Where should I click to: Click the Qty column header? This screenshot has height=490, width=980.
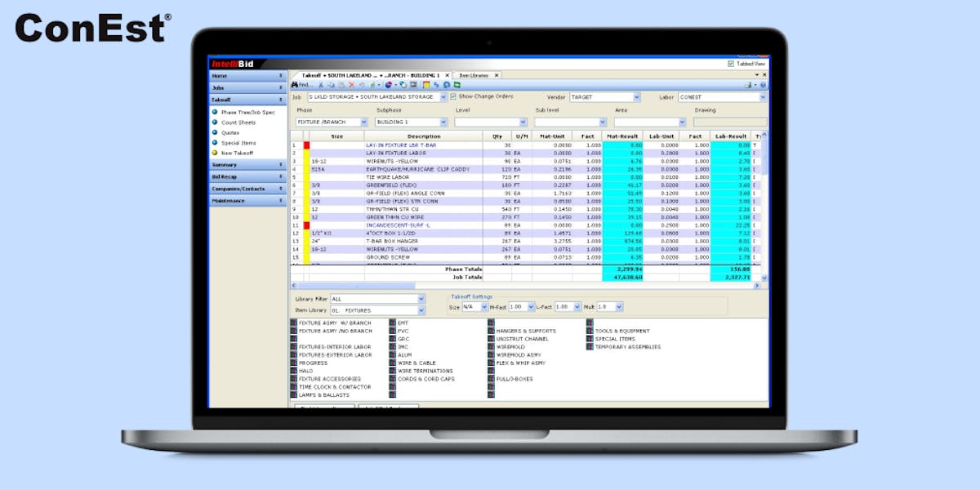point(497,136)
